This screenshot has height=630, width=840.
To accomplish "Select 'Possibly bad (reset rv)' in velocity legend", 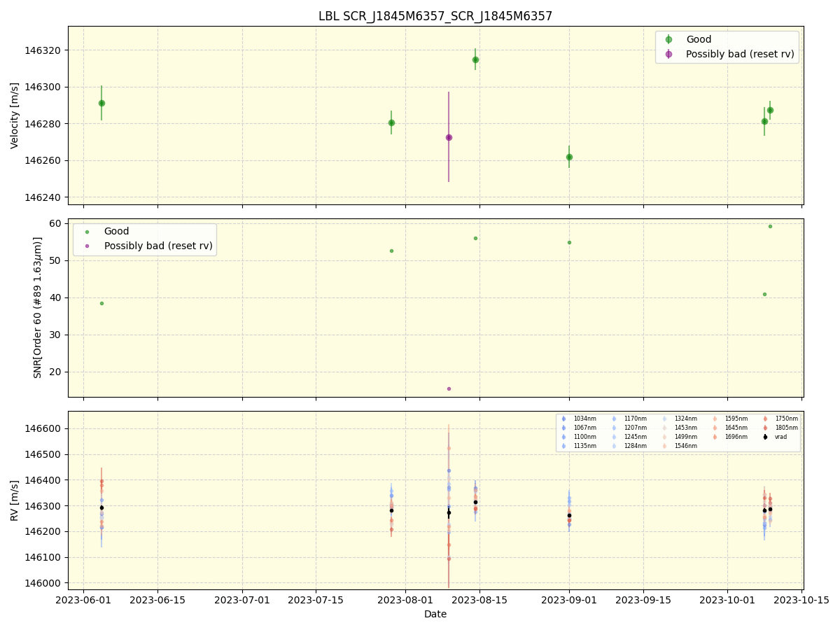I will click(740, 54).
